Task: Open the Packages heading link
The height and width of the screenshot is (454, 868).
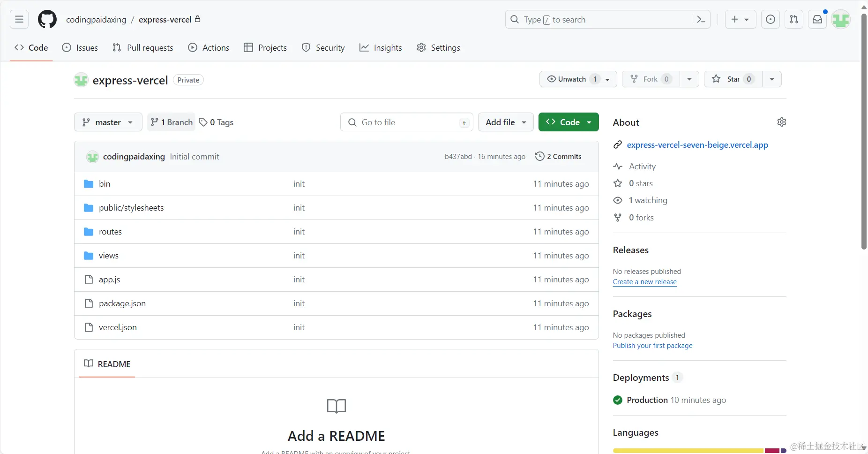Action: pyautogui.click(x=632, y=314)
